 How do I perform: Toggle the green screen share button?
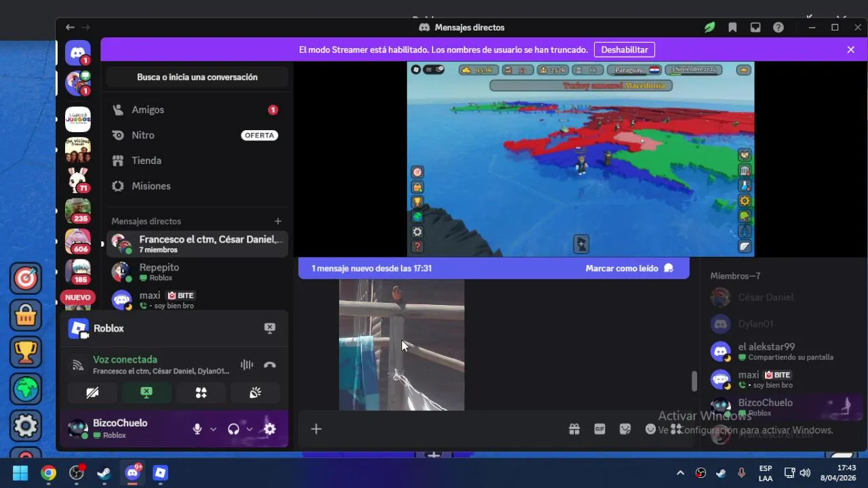[146, 392]
